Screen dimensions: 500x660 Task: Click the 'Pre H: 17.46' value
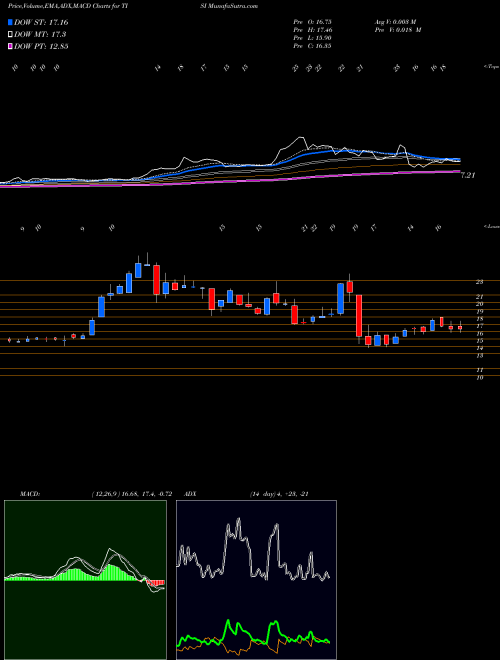point(312,30)
